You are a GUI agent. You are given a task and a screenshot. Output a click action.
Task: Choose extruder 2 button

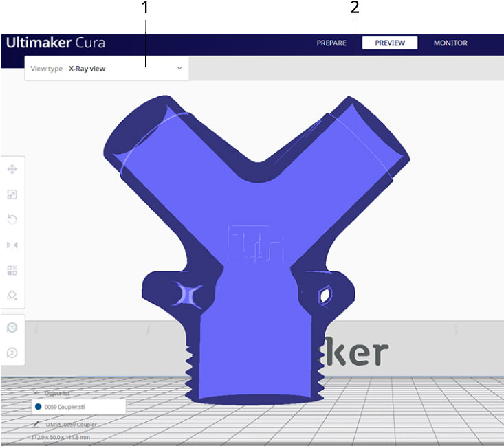click(12, 353)
